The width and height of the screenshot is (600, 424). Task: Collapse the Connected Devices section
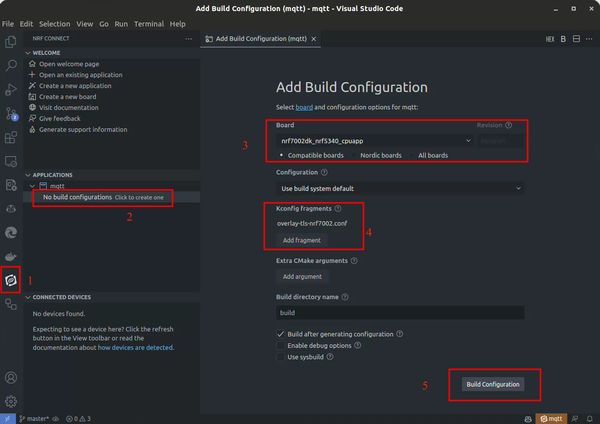pos(61,297)
